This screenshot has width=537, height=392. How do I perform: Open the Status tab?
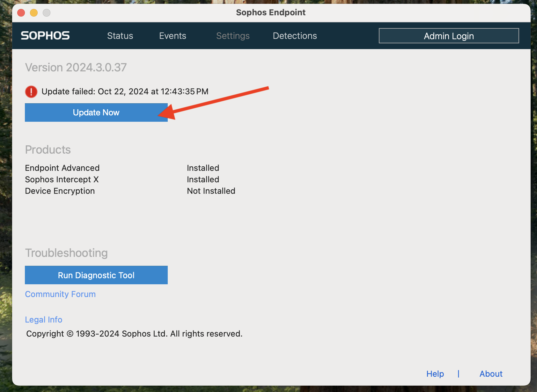(120, 36)
